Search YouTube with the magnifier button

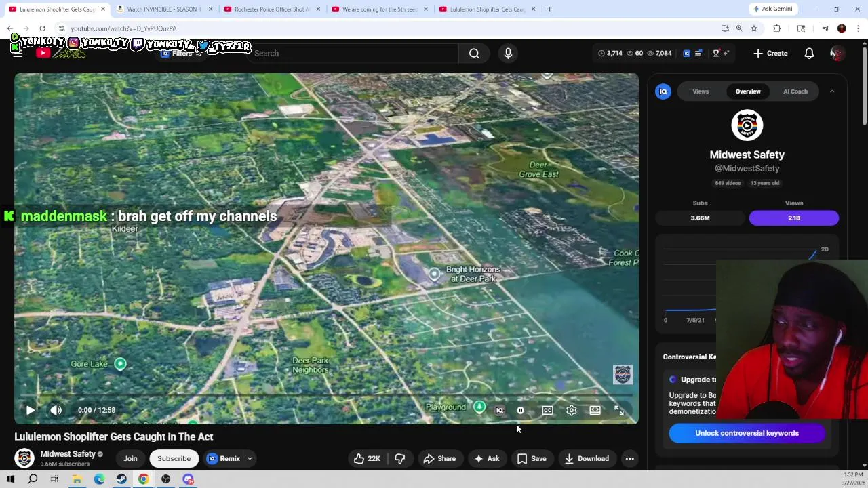pos(474,53)
